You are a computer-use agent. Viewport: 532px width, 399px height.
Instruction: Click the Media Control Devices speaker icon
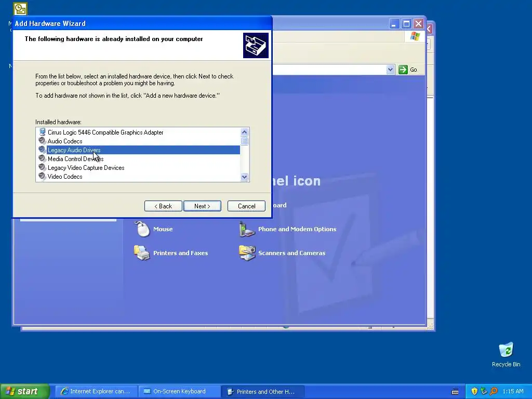click(x=42, y=158)
